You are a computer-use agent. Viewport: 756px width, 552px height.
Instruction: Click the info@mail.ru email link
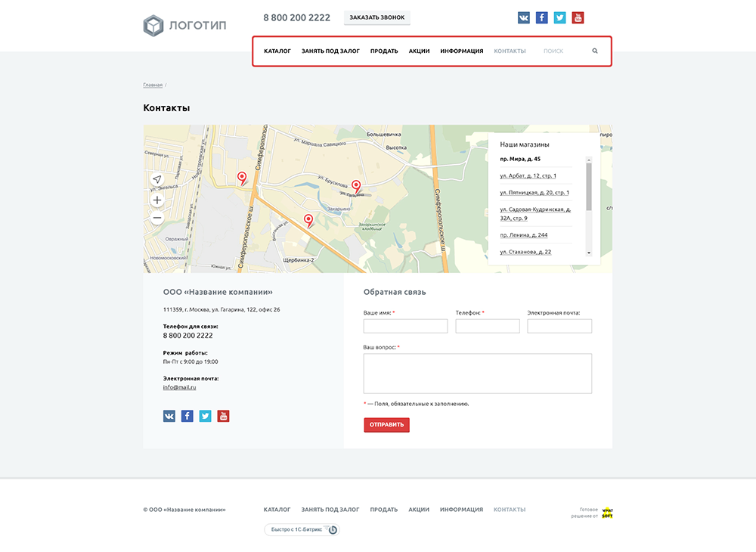[x=179, y=387]
